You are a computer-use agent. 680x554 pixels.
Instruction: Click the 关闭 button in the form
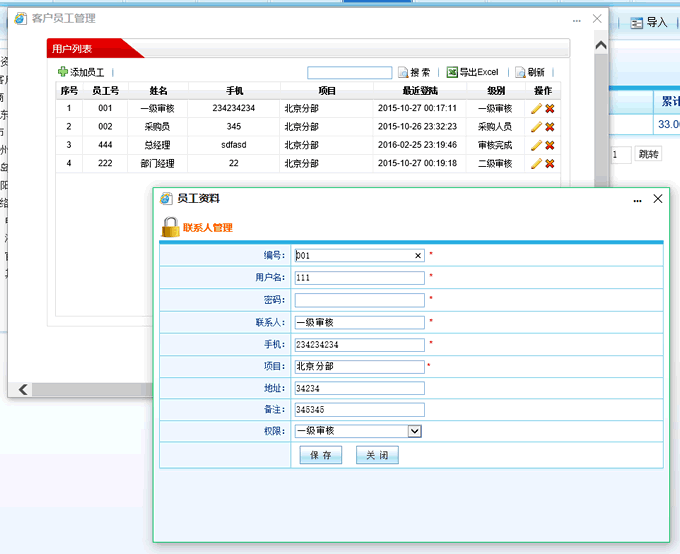[x=377, y=455]
